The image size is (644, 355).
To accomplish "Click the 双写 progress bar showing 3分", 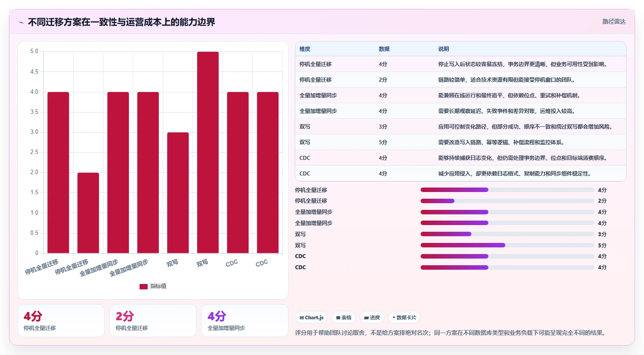I will click(x=508, y=234).
